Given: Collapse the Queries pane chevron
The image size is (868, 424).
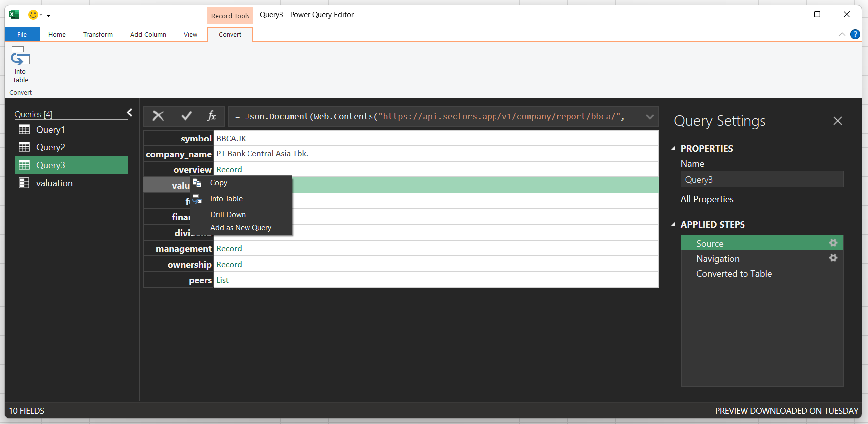Looking at the screenshot, I should click(x=130, y=113).
